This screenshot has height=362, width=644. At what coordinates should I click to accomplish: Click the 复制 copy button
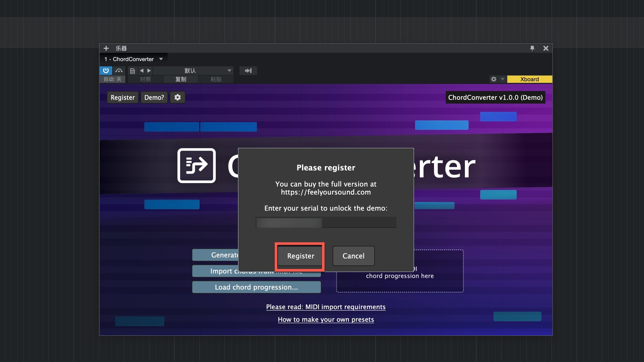(x=181, y=79)
